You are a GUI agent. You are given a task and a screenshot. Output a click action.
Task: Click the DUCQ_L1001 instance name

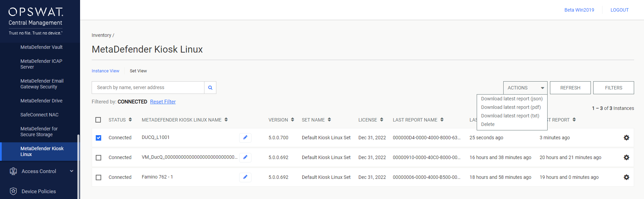point(156,137)
